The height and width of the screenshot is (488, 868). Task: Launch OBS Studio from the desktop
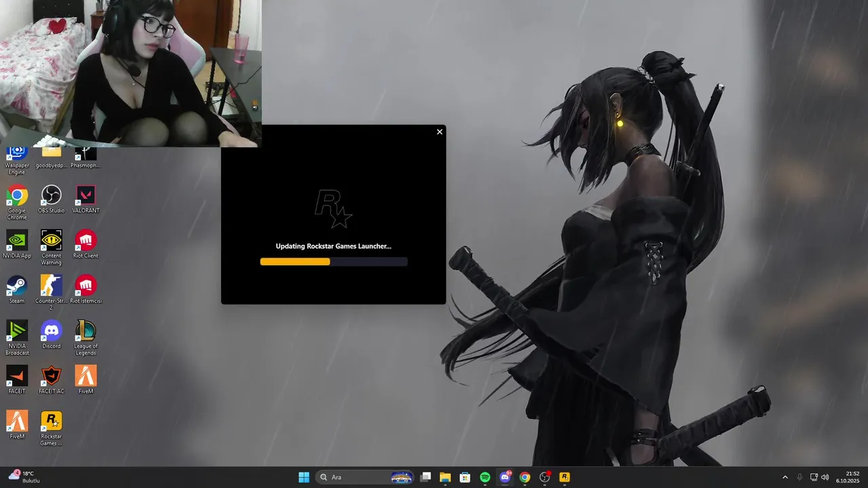pos(52,200)
